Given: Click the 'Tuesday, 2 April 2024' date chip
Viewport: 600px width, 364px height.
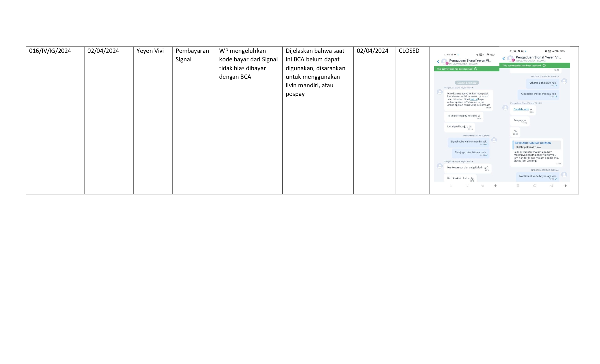Looking at the screenshot, I should coord(467,83).
